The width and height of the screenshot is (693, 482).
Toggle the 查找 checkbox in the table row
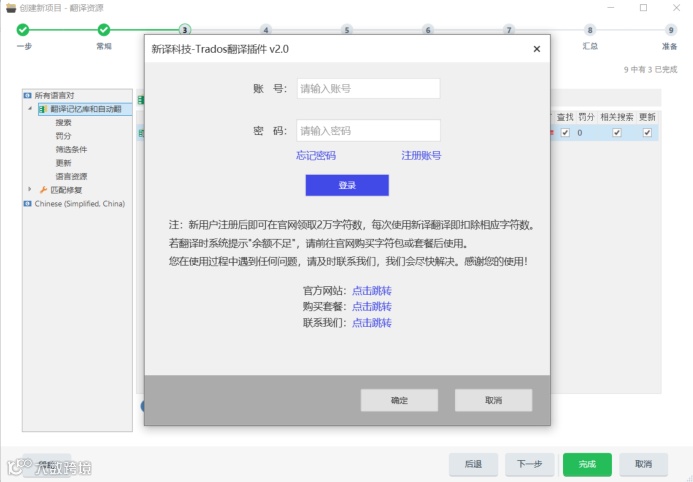click(x=565, y=133)
